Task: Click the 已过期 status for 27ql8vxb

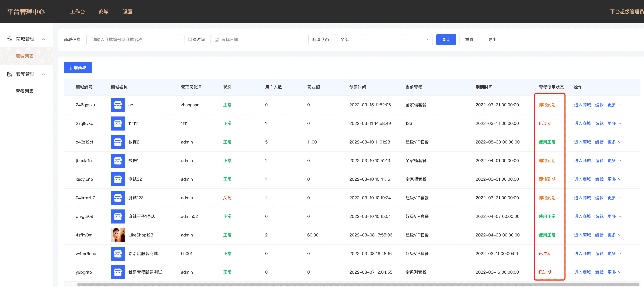Action: (545, 124)
